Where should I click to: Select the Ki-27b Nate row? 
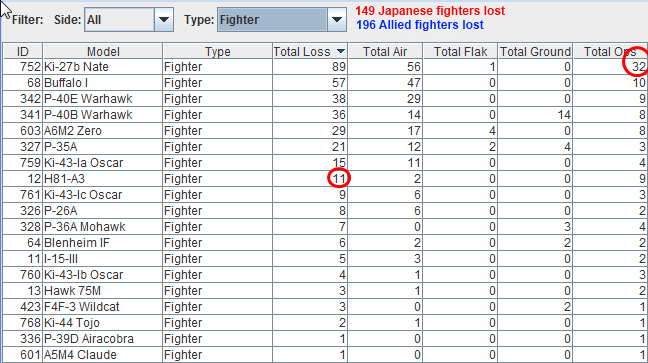click(x=325, y=67)
